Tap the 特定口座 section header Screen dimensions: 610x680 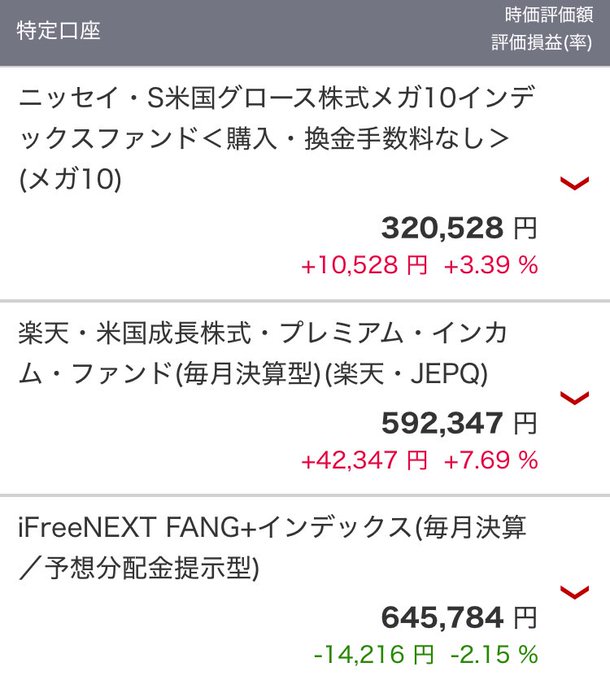pyautogui.click(x=58, y=30)
